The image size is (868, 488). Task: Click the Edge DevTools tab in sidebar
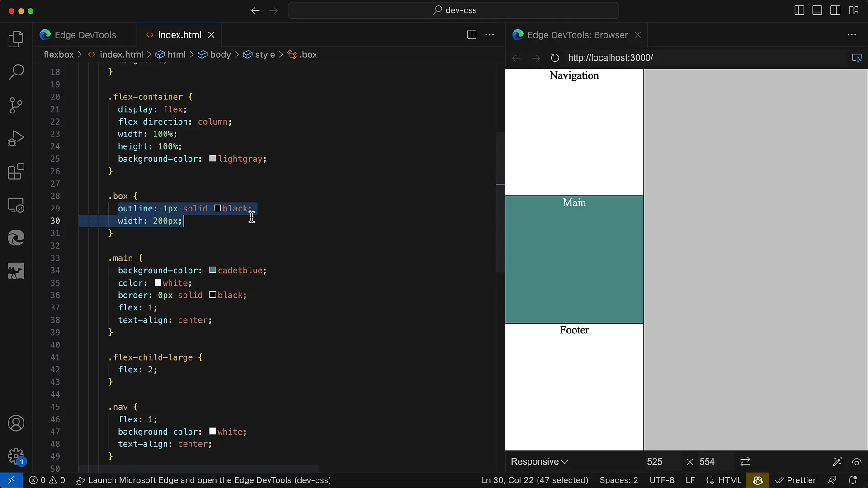[15, 237]
